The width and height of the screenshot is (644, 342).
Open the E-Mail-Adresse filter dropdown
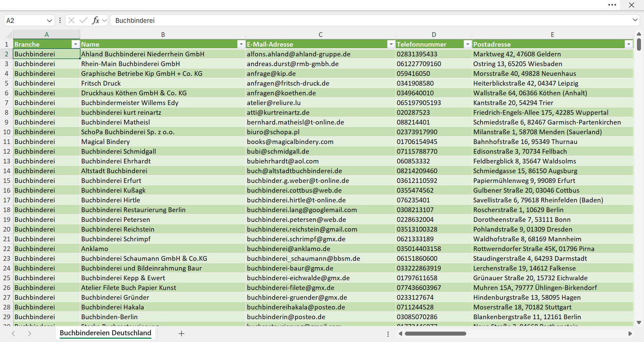[x=391, y=44]
